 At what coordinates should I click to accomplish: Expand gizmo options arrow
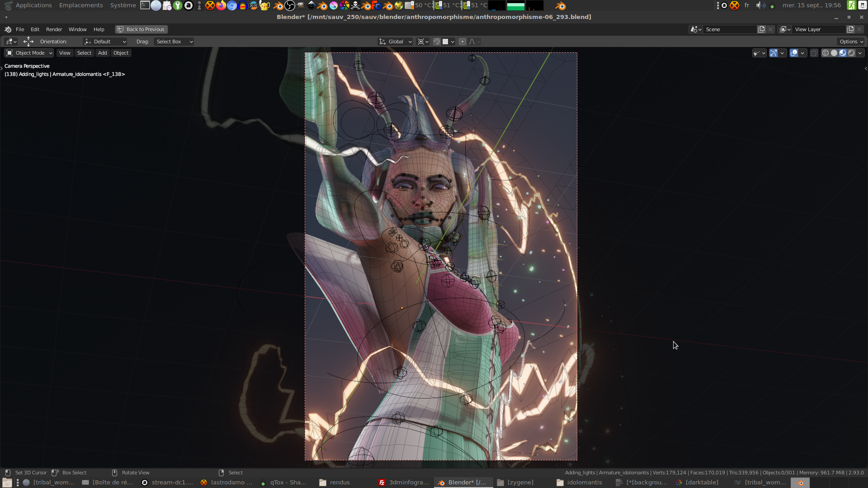point(782,53)
